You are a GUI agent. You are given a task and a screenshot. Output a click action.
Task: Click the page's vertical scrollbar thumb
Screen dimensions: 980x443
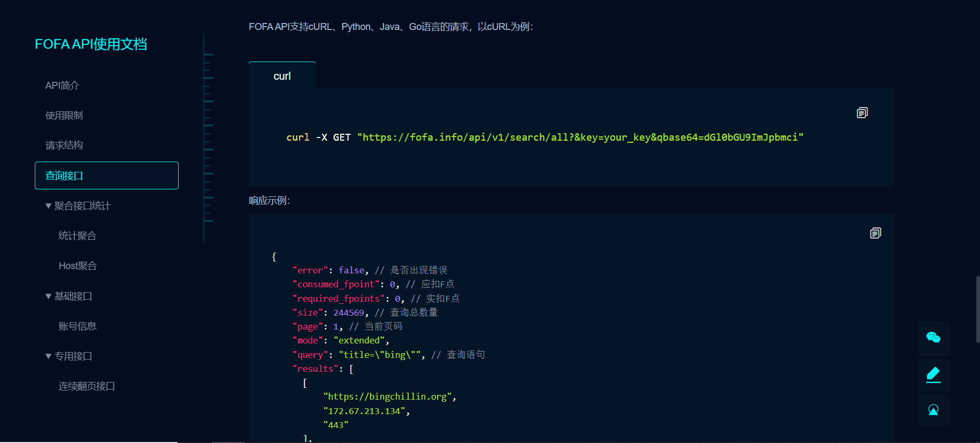pyautogui.click(x=977, y=309)
